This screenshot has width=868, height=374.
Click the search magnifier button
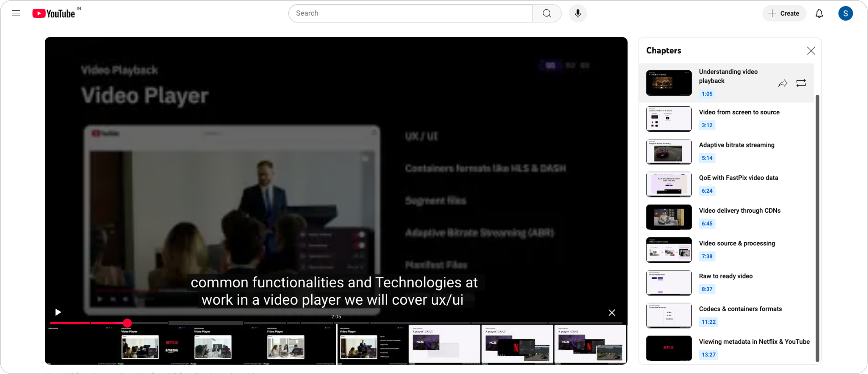[547, 13]
